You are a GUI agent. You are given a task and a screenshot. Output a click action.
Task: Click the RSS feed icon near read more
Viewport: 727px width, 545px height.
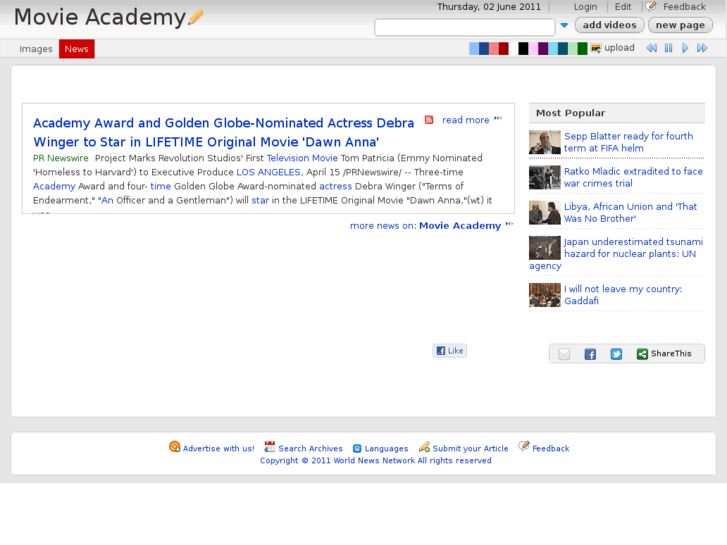pyautogui.click(x=429, y=120)
